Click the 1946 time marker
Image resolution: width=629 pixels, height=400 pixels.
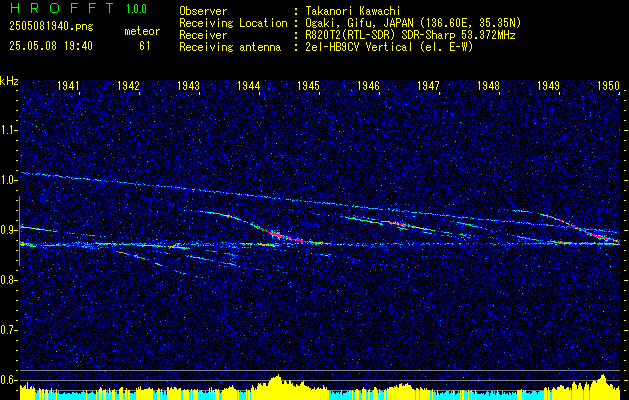point(368,85)
